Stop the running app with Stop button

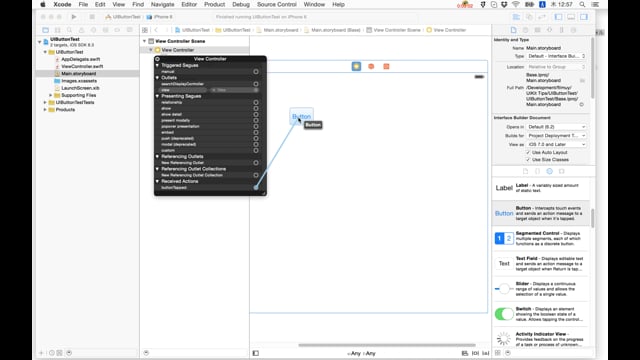coord(92,17)
